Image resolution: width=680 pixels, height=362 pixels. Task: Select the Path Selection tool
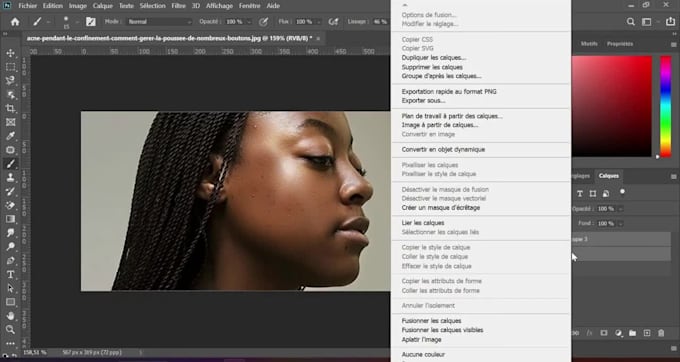10,288
